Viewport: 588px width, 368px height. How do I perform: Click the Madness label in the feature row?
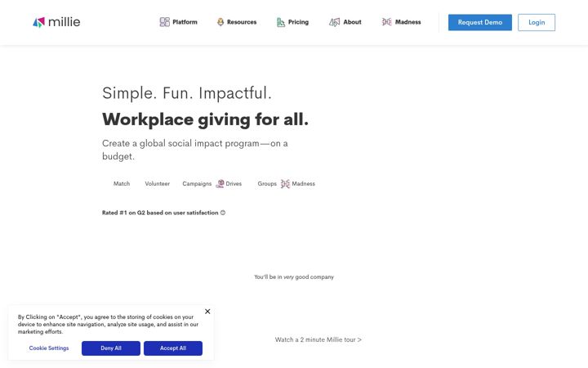tap(303, 184)
